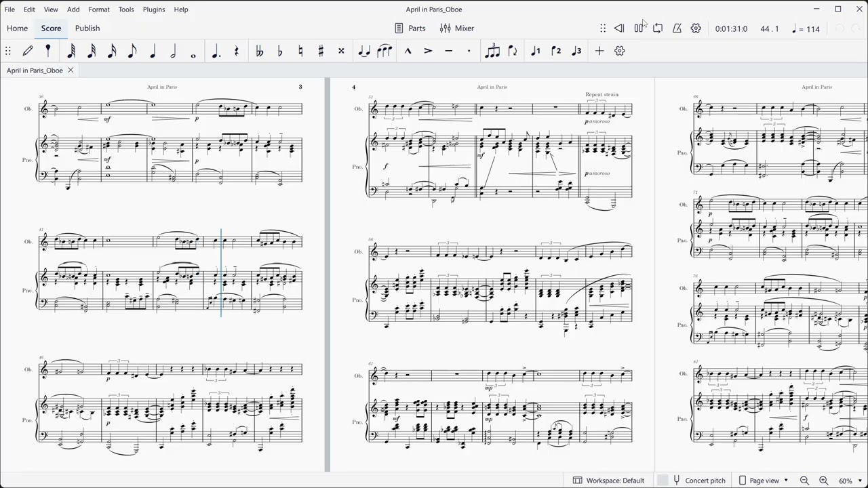This screenshot has height=488, width=868.
Task: Toggle loop playback
Action: 658,28
